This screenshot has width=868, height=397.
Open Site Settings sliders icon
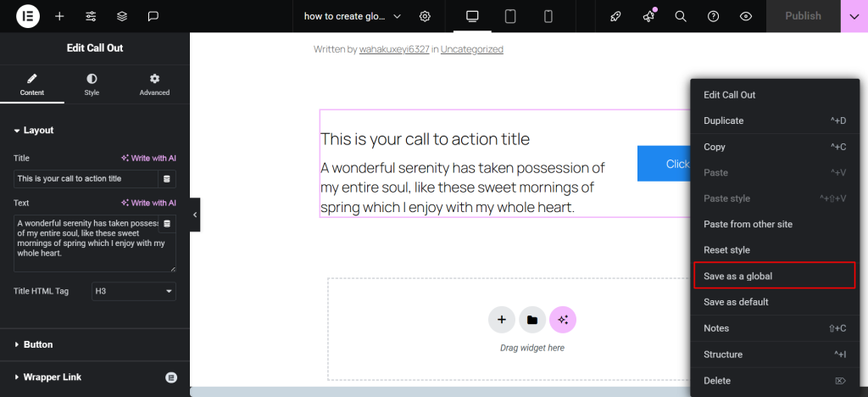pyautogui.click(x=91, y=16)
